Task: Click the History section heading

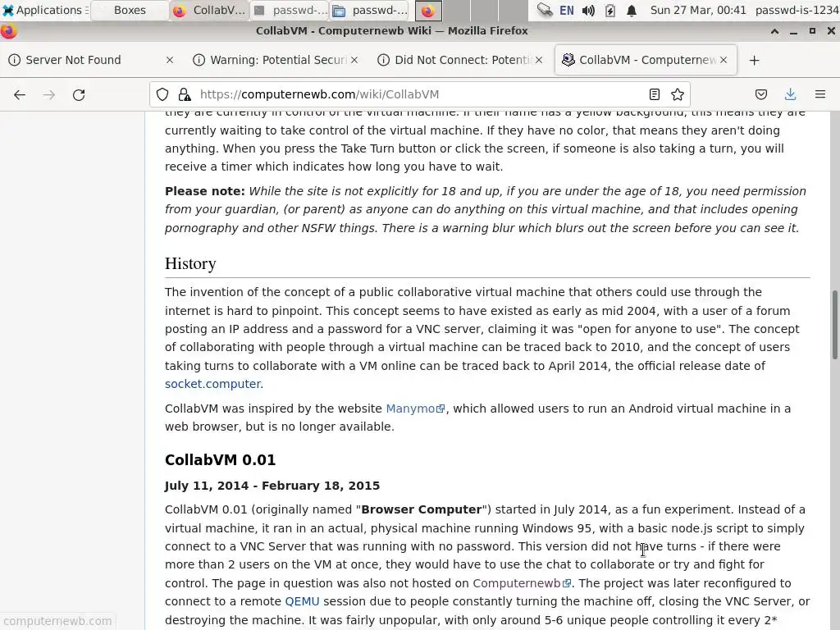Action: pos(190,263)
